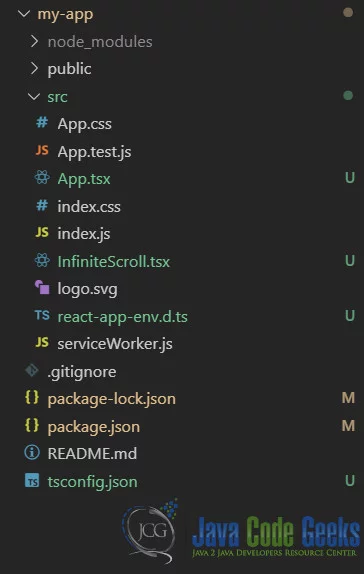
Task: Collapse the src folder chevron
Action: tap(34, 97)
